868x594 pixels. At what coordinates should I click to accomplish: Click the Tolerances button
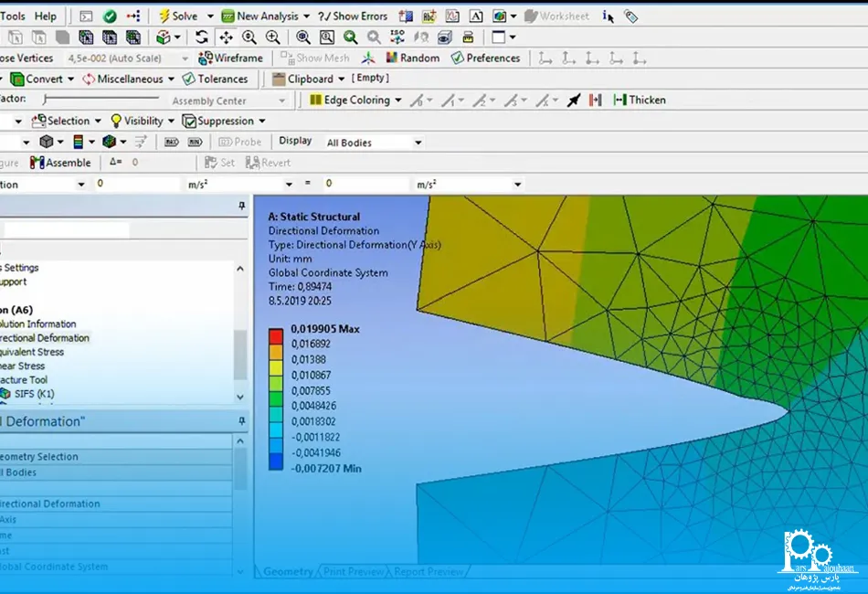click(x=215, y=80)
